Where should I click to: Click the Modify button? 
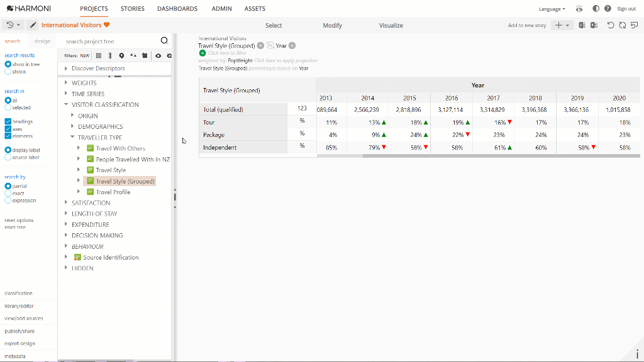332,25
